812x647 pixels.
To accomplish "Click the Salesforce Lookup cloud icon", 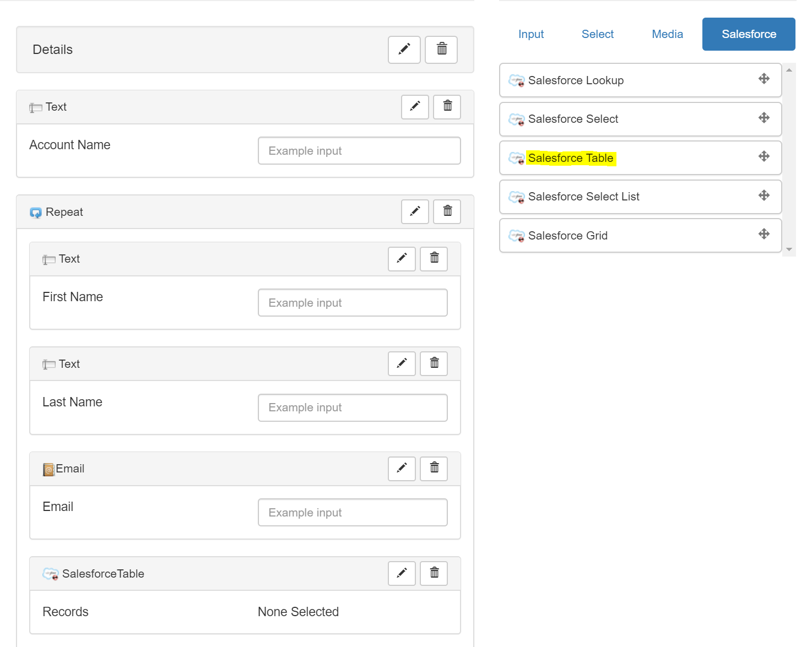I will pyautogui.click(x=516, y=81).
